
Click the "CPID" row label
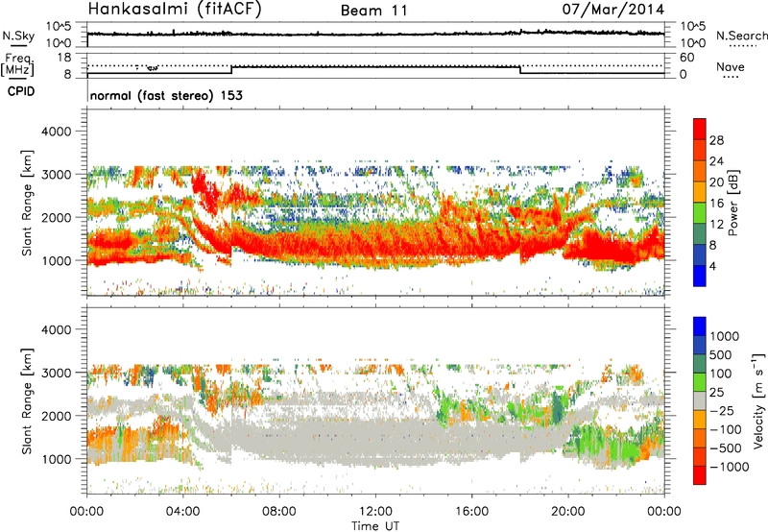(21, 91)
